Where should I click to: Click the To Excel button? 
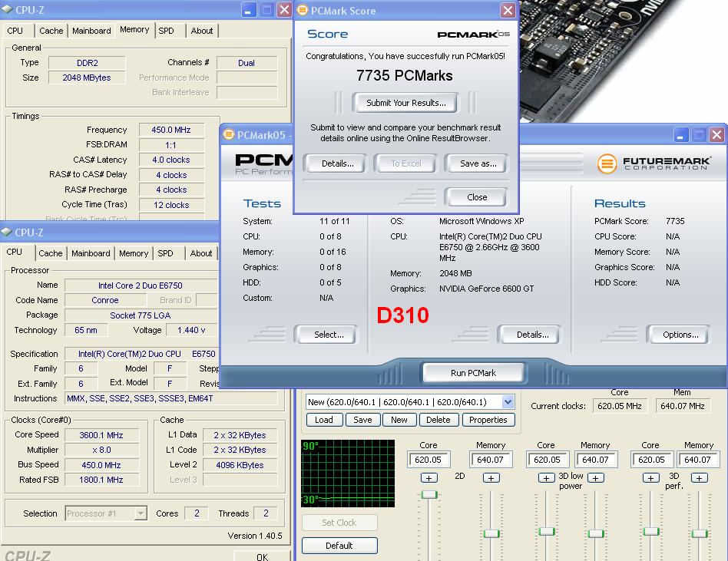(405, 163)
